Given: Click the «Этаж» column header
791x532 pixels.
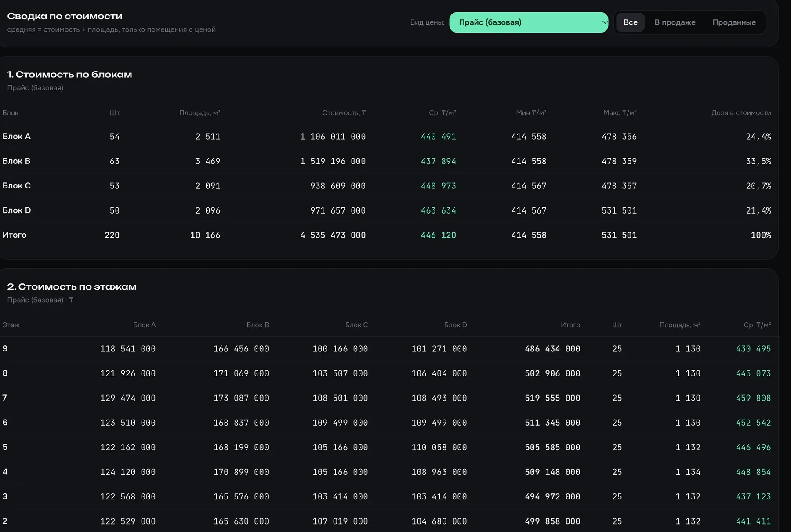Looking at the screenshot, I should pos(11,325).
